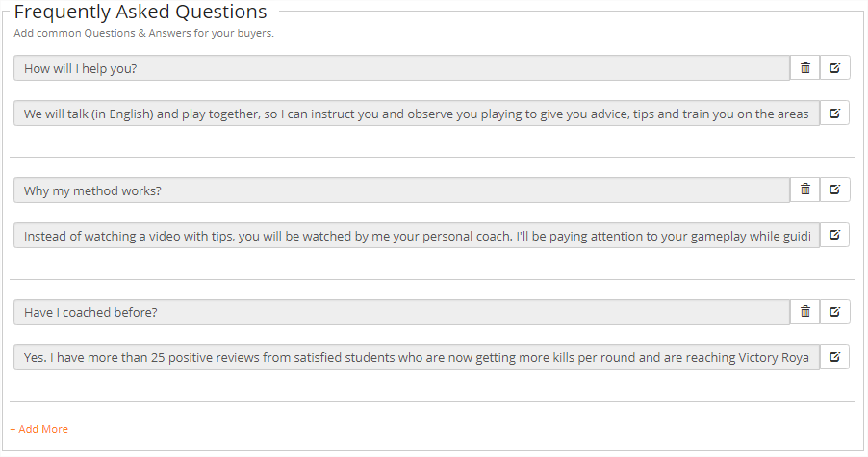Click the 'We will talk (in English)' answer field
Image resolution: width=868 pixels, height=457 pixels.
[x=416, y=114]
